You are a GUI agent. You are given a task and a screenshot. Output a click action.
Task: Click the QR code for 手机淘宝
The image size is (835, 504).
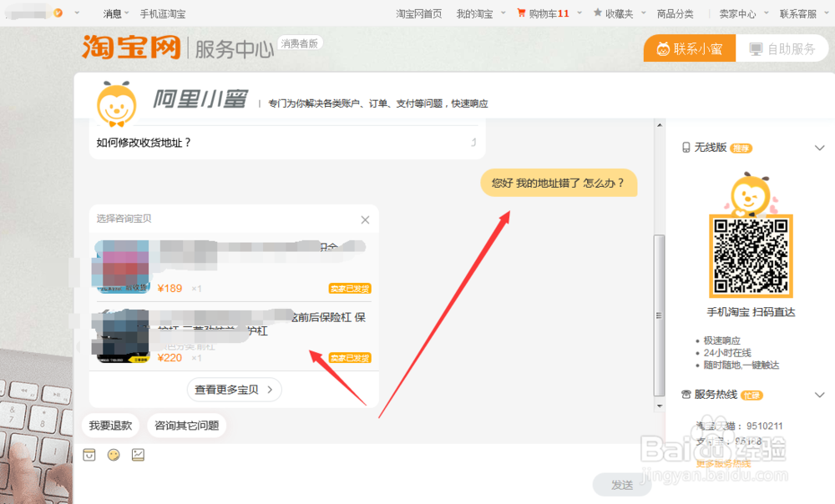pyautogui.click(x=751, y=256)
